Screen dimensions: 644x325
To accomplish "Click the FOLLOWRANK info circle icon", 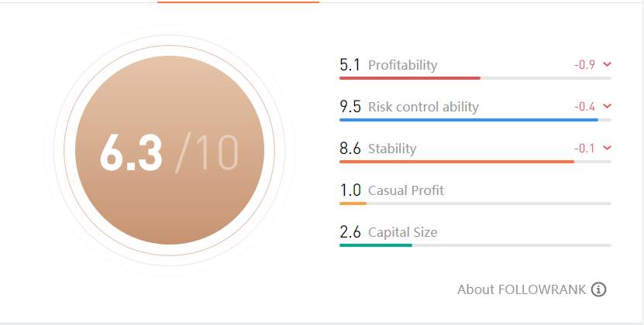I will pos(598,289).
